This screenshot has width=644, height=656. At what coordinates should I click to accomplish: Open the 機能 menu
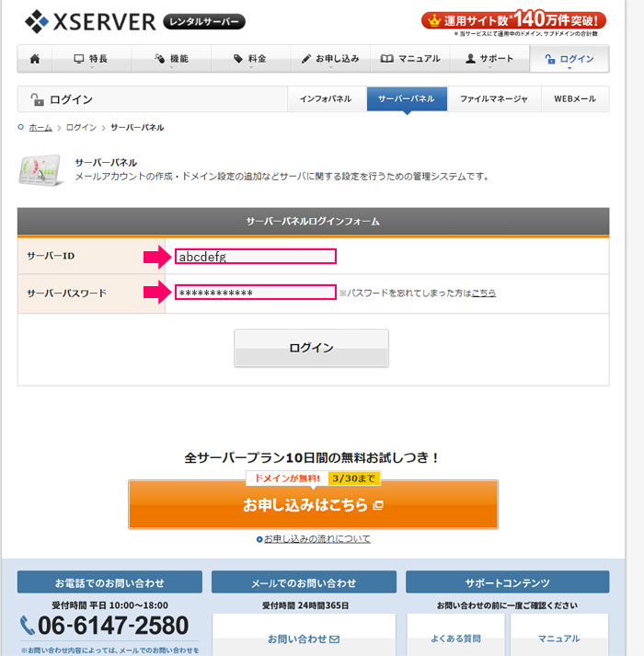click(x=171, y=59)
